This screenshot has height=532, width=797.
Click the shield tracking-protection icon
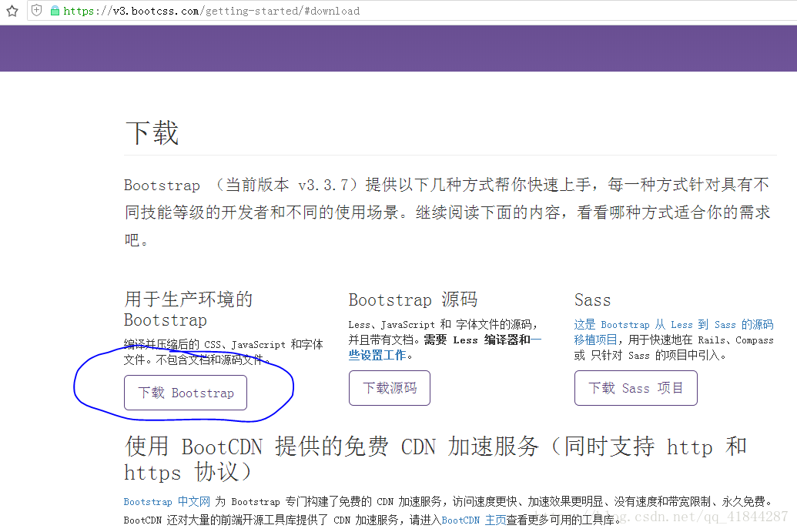[x=37, y=10]
